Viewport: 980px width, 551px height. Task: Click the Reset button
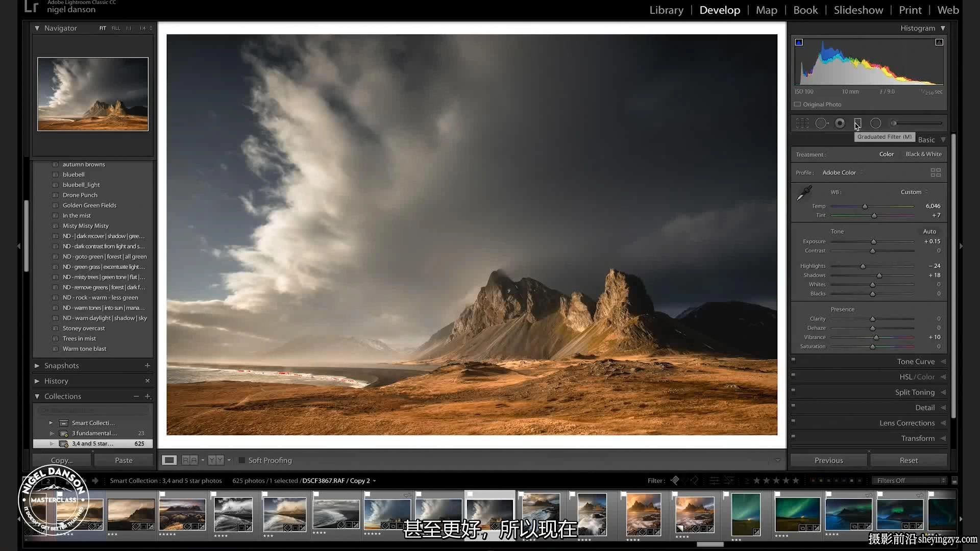pyautogui.click(x=909, y=460)
